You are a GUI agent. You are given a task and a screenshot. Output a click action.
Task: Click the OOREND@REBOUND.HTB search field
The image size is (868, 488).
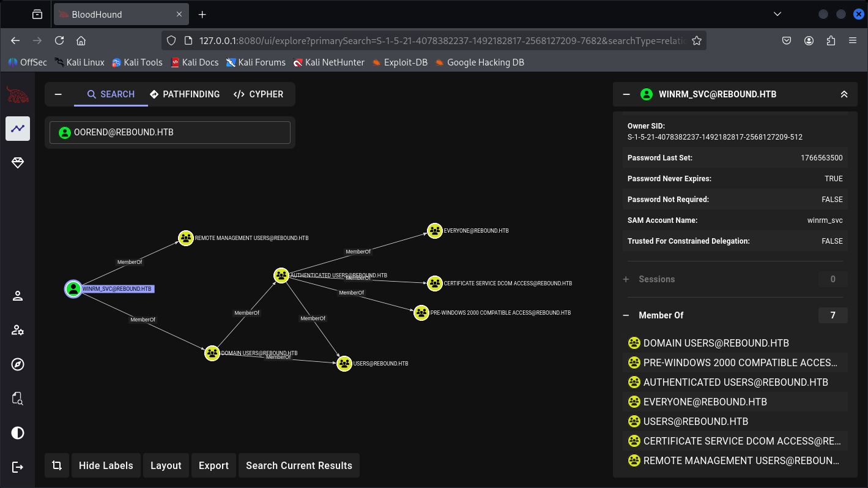click(170, 132)
